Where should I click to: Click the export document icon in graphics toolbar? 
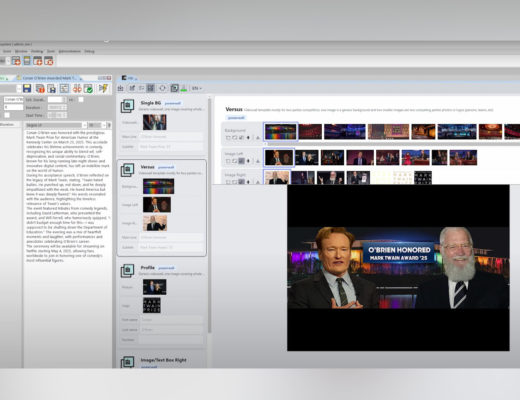[x=174, y=88]
